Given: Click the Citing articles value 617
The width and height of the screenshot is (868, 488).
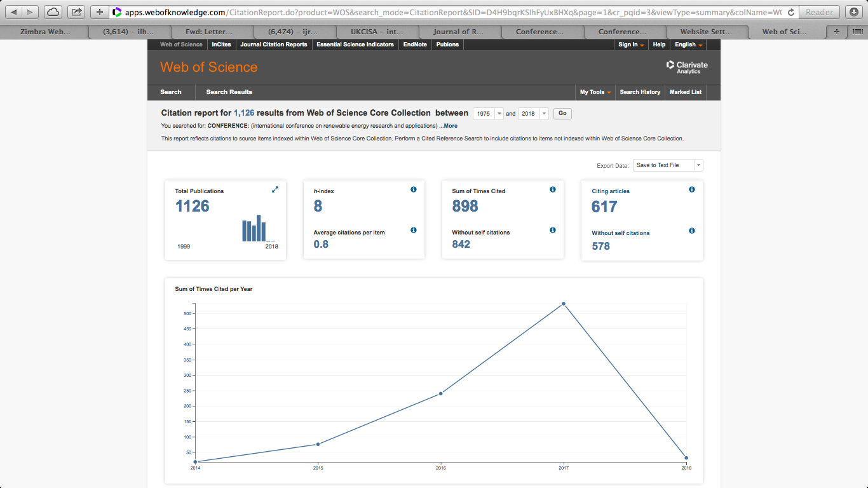Looking at the screenshot, I should pyautogui.click(x=604, y=207).
